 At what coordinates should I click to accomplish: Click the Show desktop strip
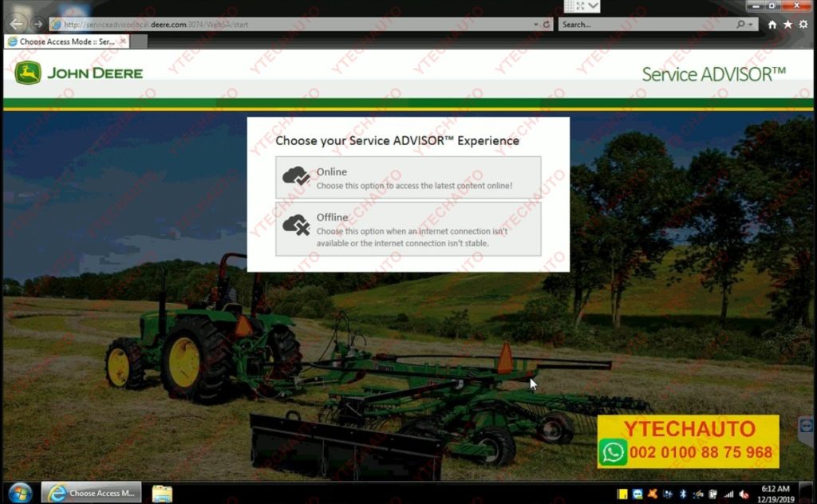point(807,493)
